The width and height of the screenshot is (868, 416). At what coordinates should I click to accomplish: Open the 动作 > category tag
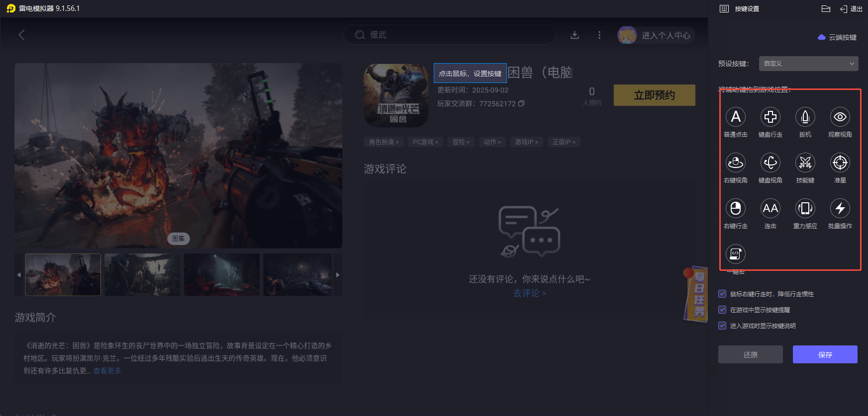pos(492,142)
